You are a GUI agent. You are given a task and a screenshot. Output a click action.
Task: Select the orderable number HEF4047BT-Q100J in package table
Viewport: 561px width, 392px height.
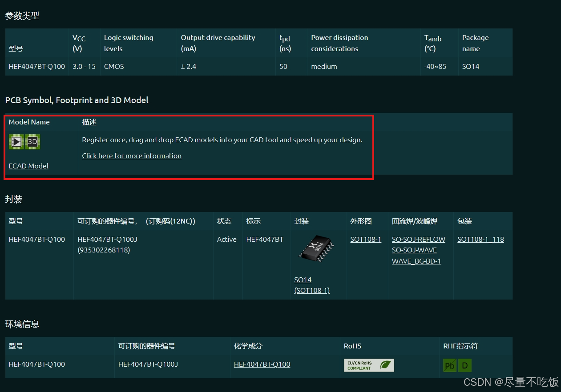click(x=107, y=239)
